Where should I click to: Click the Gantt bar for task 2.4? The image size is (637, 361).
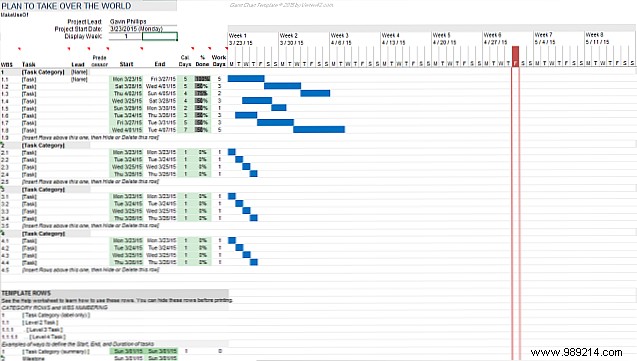pyautogui.click(x=254, y=174)
